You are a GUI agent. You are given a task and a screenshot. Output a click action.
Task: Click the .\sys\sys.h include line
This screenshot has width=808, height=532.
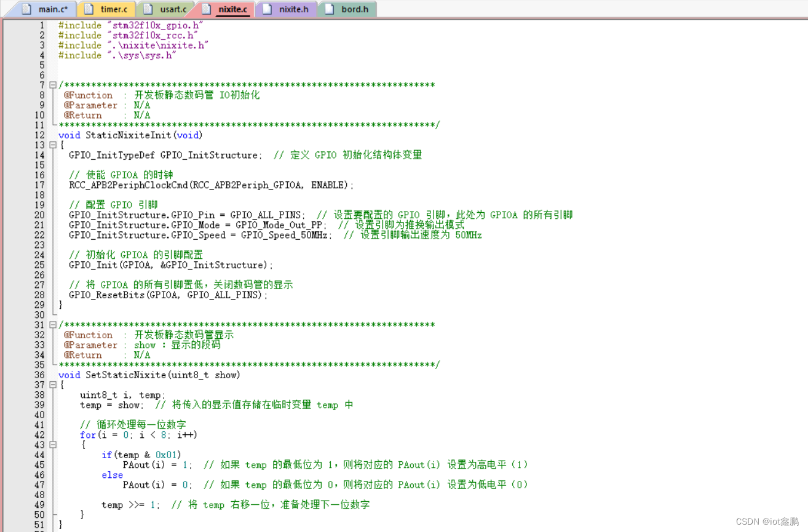117,55
